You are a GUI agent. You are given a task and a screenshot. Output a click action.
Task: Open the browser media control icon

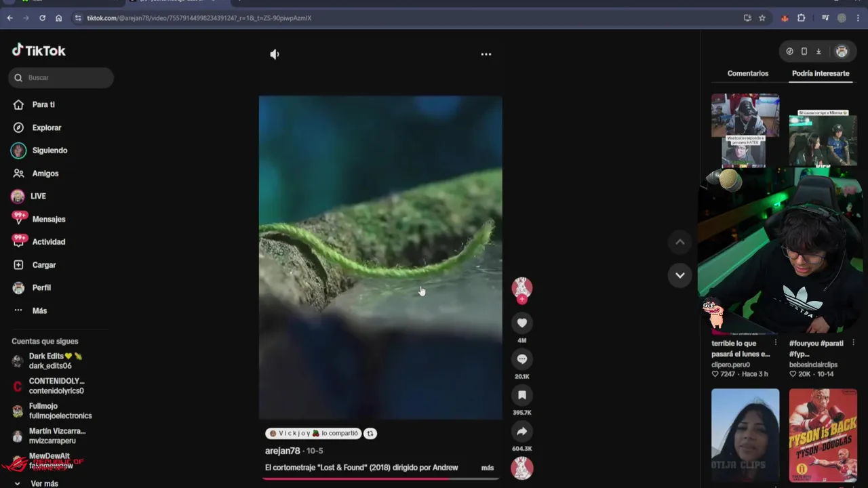coord(825,18)
